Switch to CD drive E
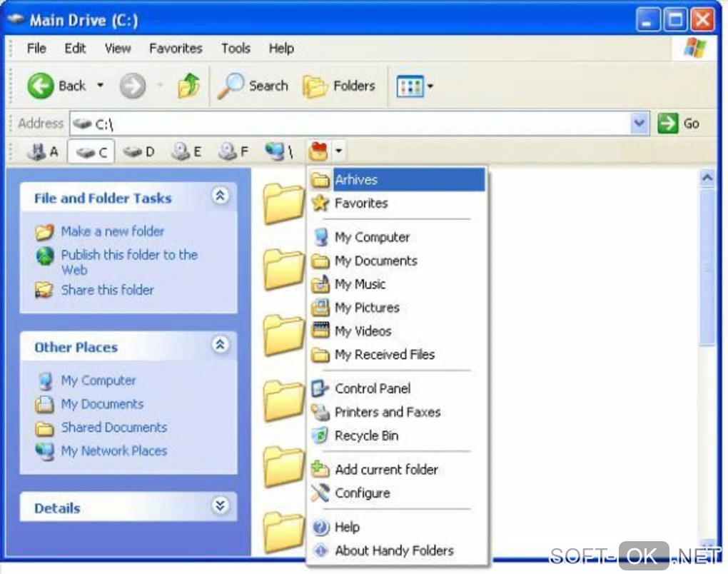 pos(186,151)
